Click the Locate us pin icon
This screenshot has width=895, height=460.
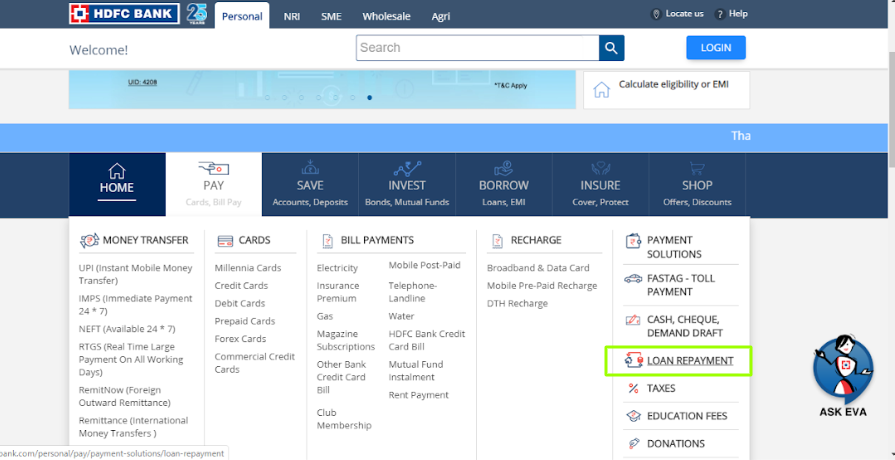point(656,14)
